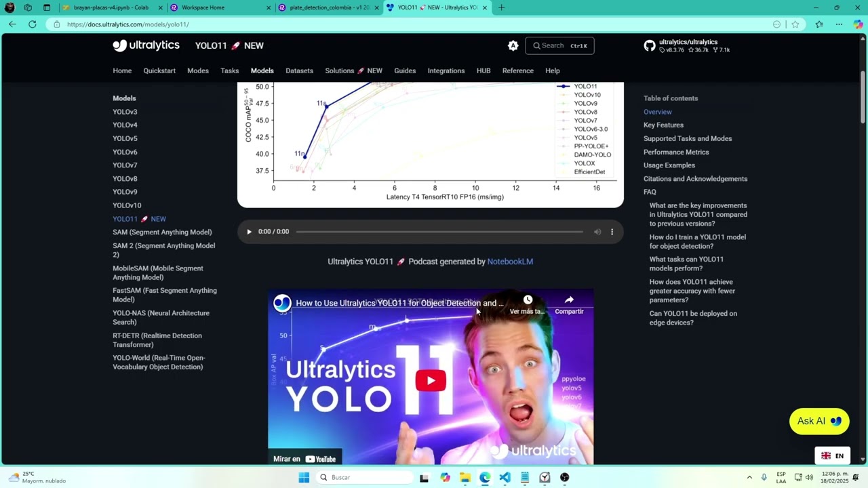
Task: Open the Help tab
Action: [553, 70]
